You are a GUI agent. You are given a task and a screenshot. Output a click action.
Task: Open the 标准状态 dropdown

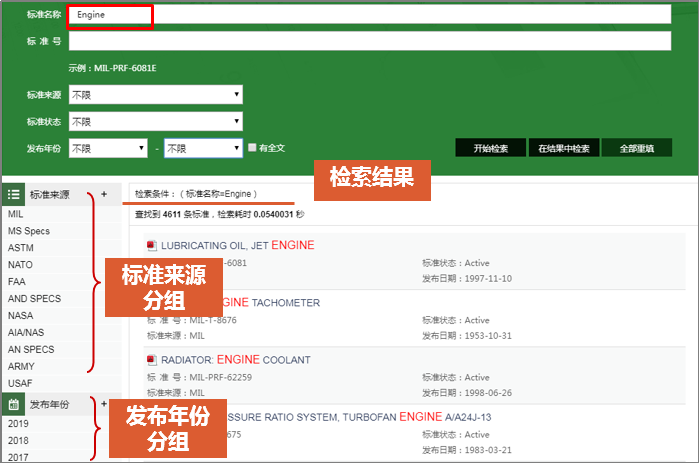pyautogui.click(x=155, y=121)
